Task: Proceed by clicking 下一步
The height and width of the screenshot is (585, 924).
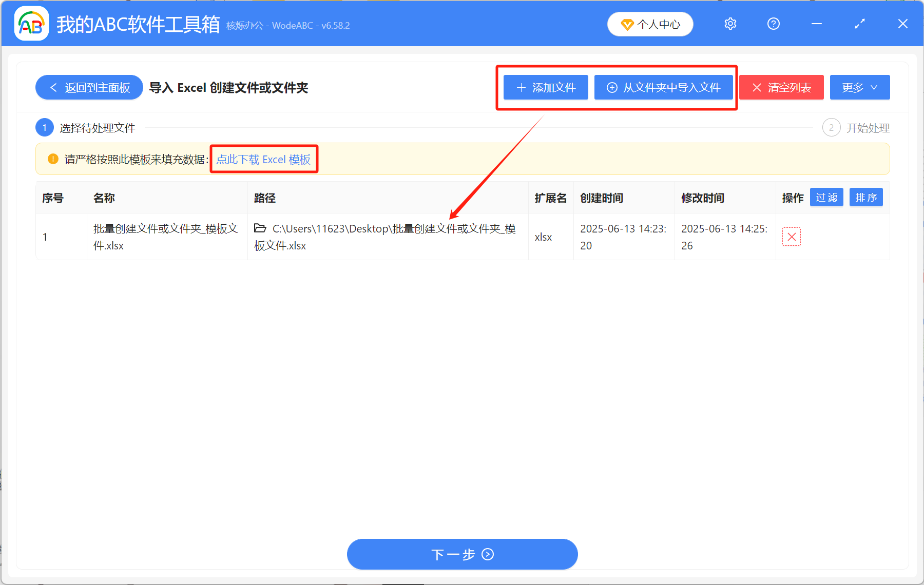Action: [x=461, y=554]
